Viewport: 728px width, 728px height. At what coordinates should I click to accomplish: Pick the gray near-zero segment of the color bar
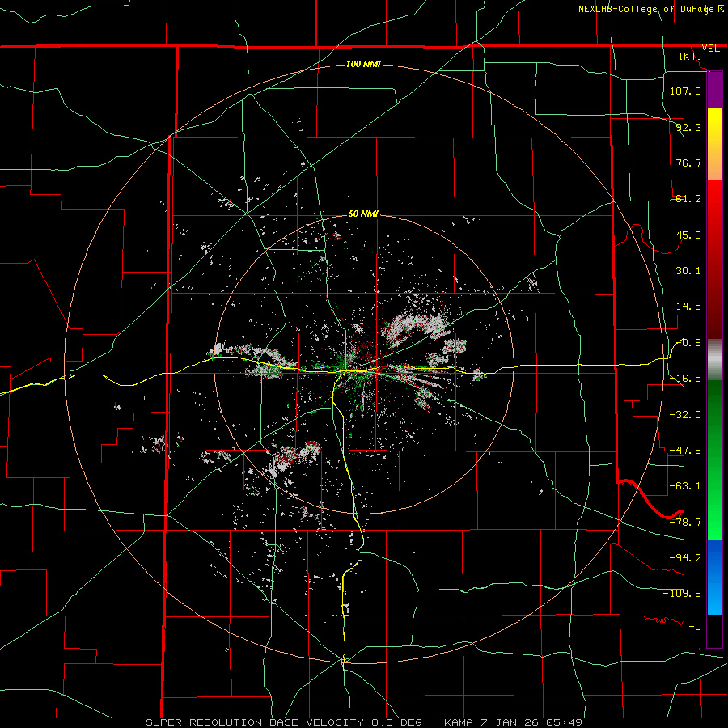click(714, 360)
